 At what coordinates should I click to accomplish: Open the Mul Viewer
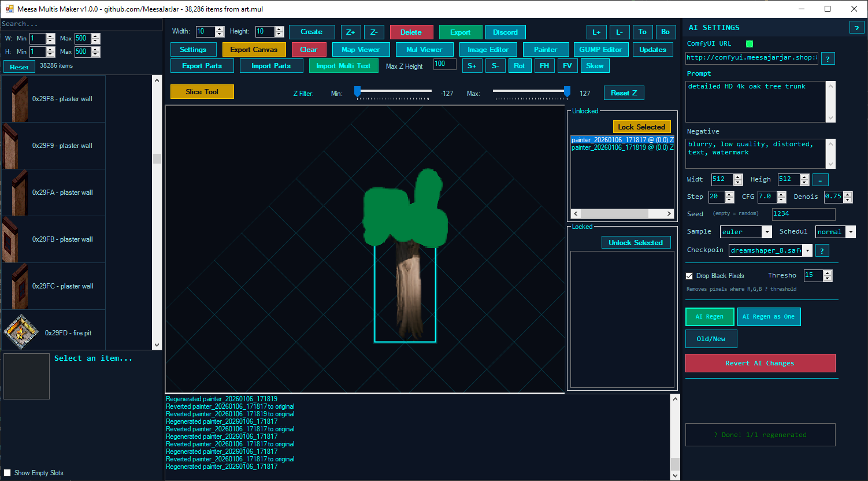pyautogui.click(x=425, y=50)
